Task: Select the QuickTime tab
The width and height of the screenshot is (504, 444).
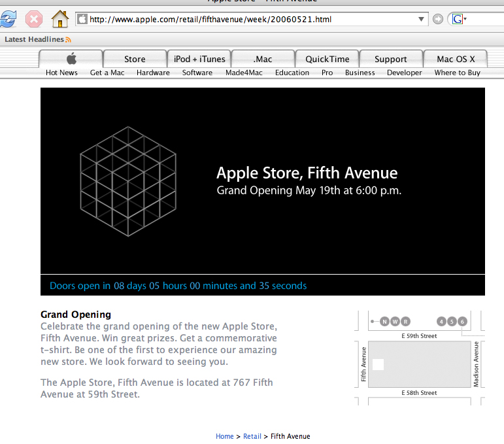Action: (328, 59)
